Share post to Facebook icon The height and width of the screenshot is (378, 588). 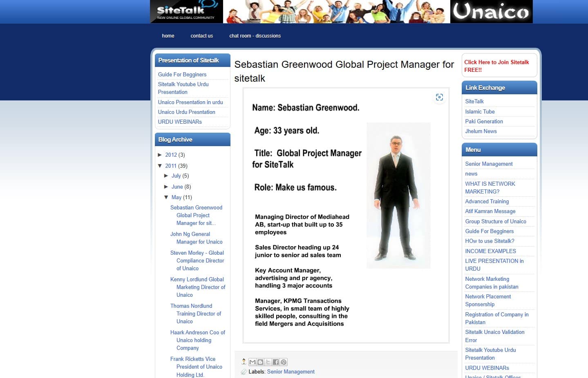point(276,362)
